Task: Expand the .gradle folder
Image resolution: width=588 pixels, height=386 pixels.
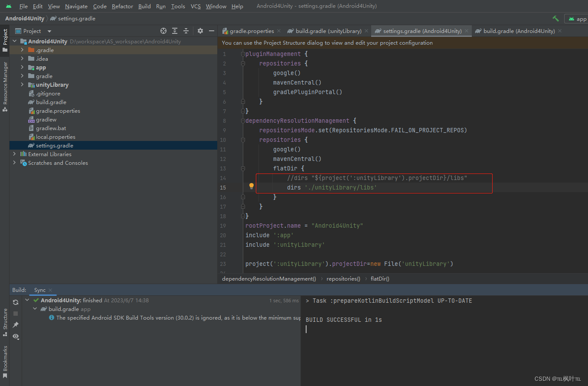Action: pos(22,50)
